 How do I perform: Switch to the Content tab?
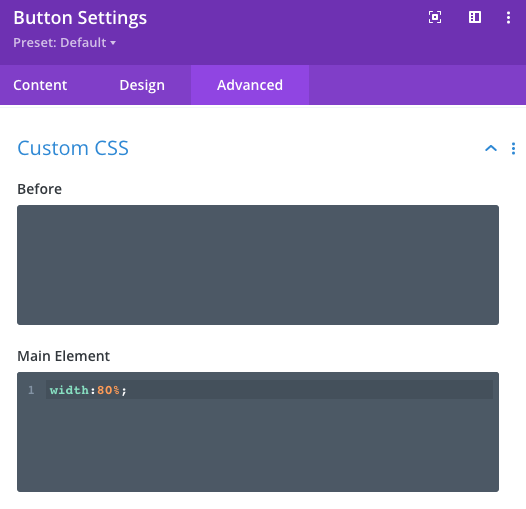(x=40, y=85)
